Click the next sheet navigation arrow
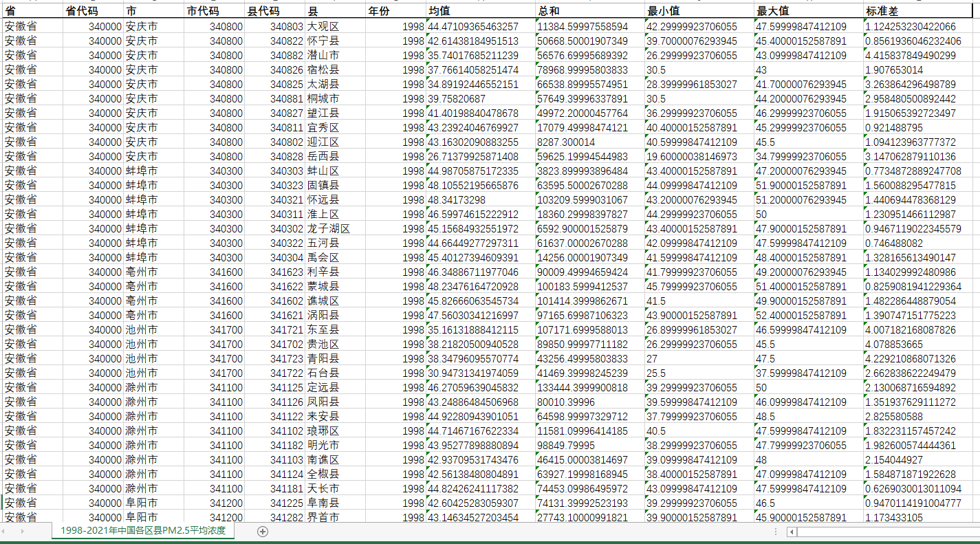Screen dimensions: 980x544 point(22,531)
